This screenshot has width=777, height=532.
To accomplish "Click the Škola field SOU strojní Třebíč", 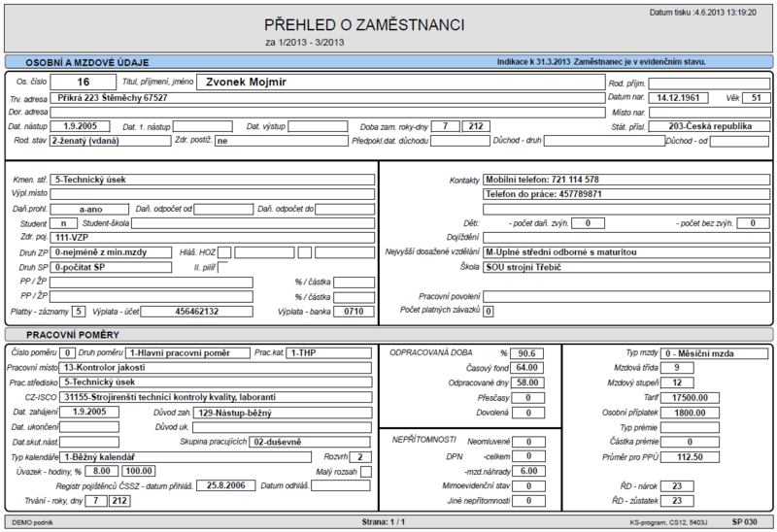I will click(x=626, y=268).
